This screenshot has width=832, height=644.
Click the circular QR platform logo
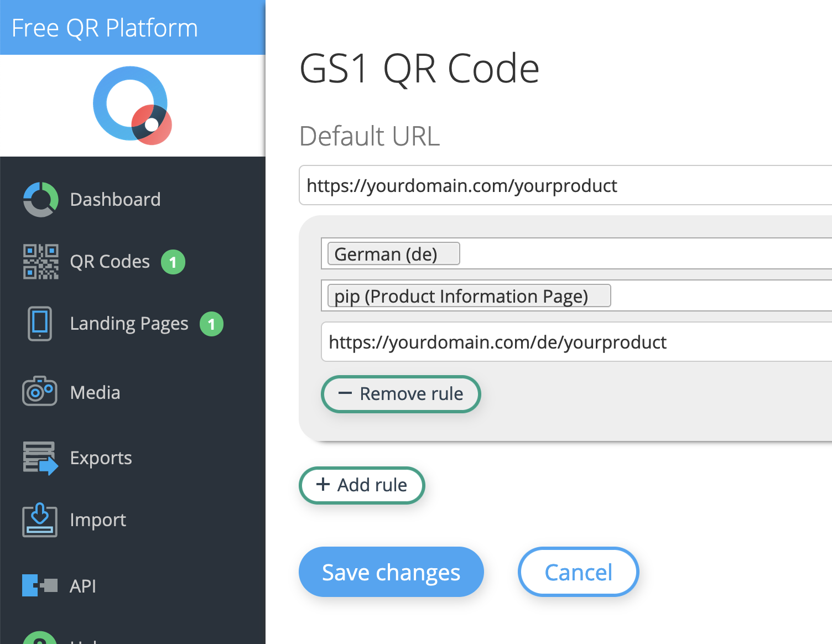click(x=132, y=105)
